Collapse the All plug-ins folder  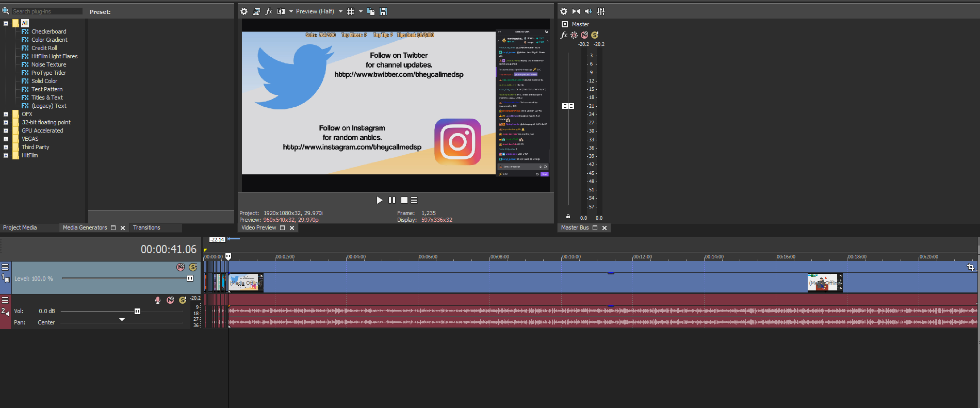tap(6, 23)
